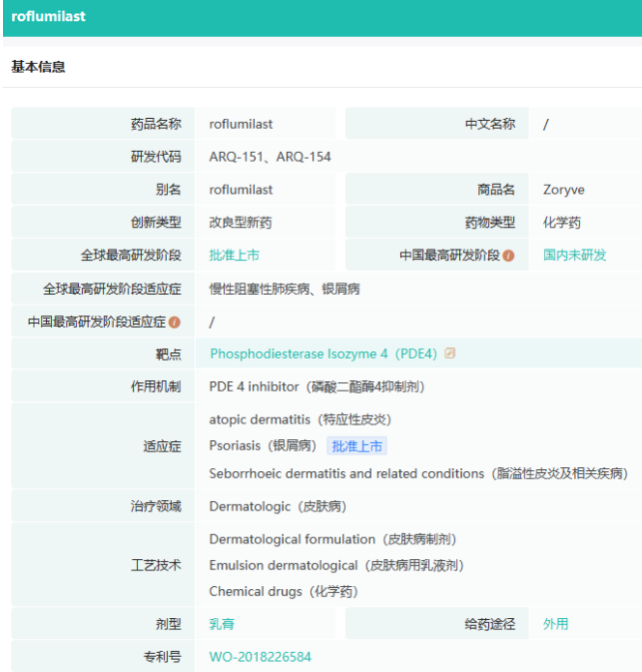642x672 pixels.
Task: Click the 别名 value roflumilast
Action: tap(241, 190)
